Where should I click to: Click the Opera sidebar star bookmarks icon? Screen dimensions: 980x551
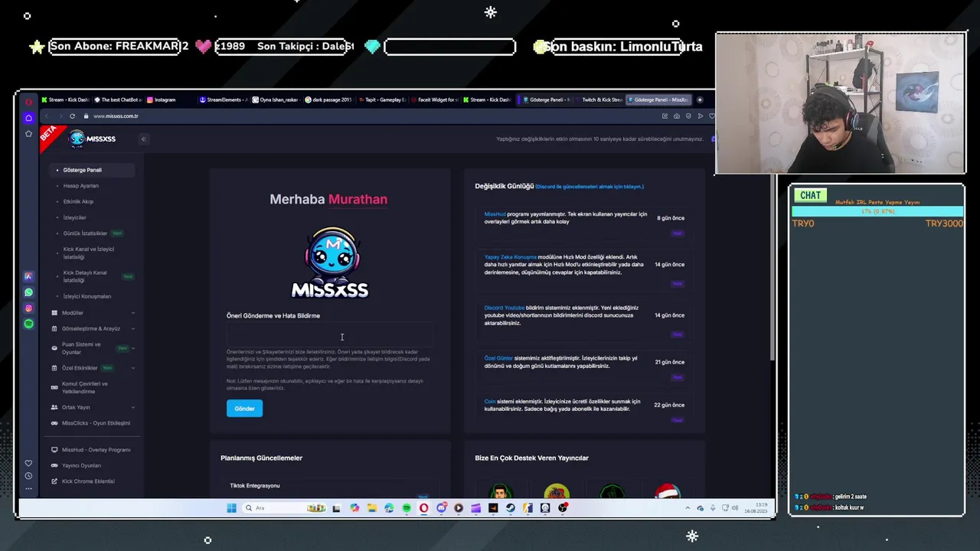28,134
